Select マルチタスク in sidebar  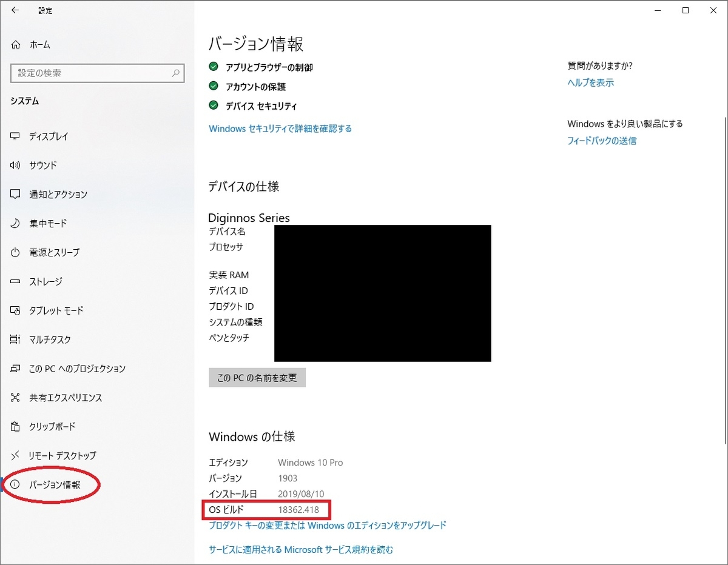point(97,339)
